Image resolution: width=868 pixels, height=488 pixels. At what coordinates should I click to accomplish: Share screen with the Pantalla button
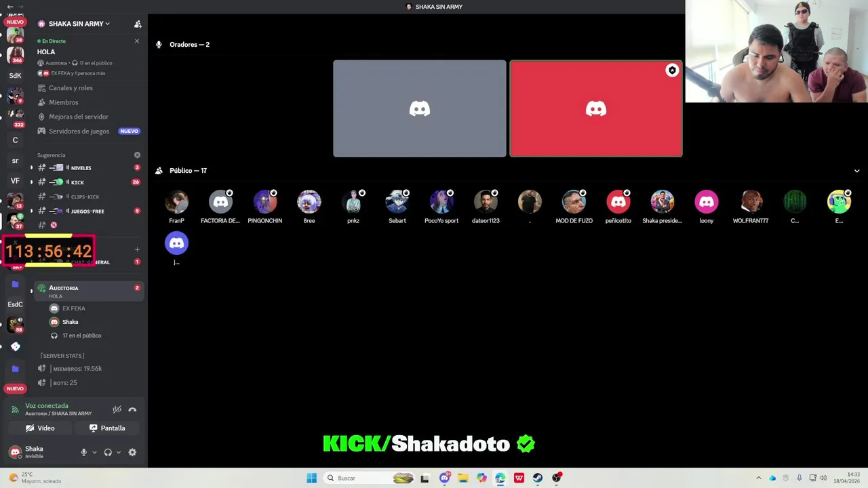tap(107, 428)
